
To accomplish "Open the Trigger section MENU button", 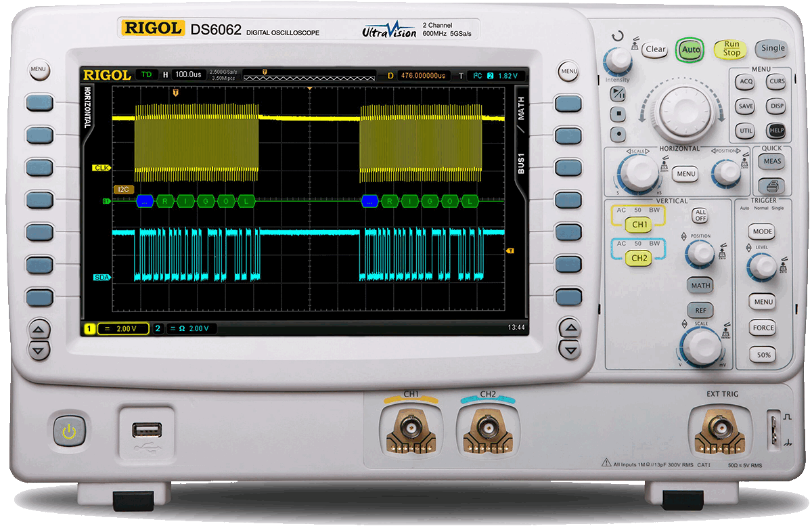I will [x=763, y=301].
